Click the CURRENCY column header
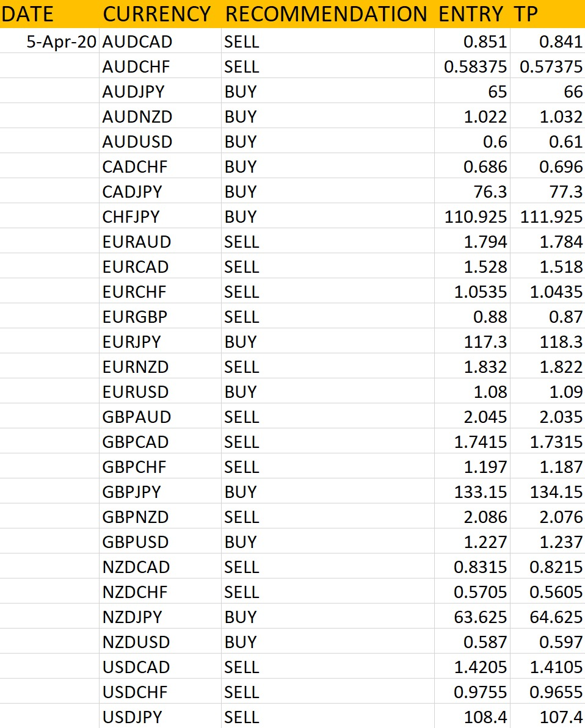 [x=160, y=14]
